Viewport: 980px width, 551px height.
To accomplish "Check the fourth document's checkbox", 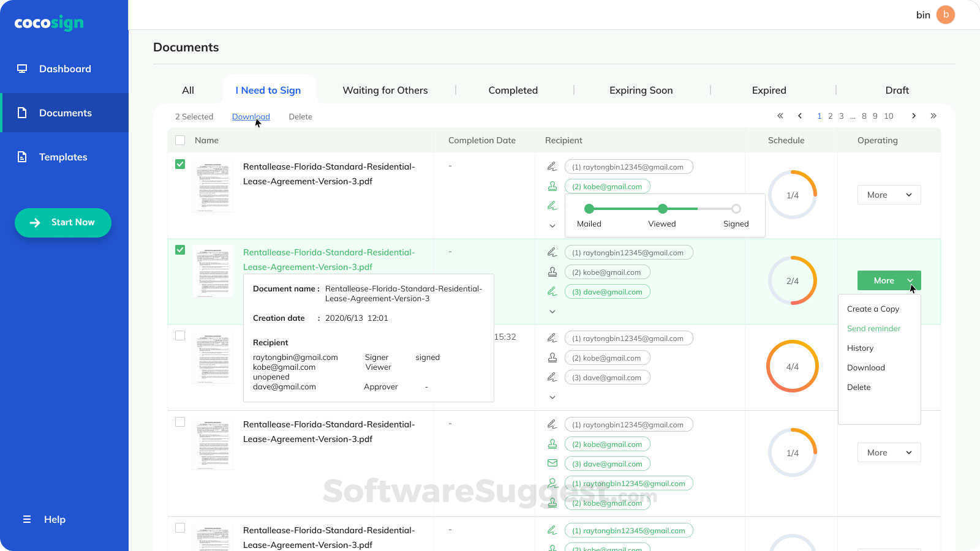I will 180,422.
